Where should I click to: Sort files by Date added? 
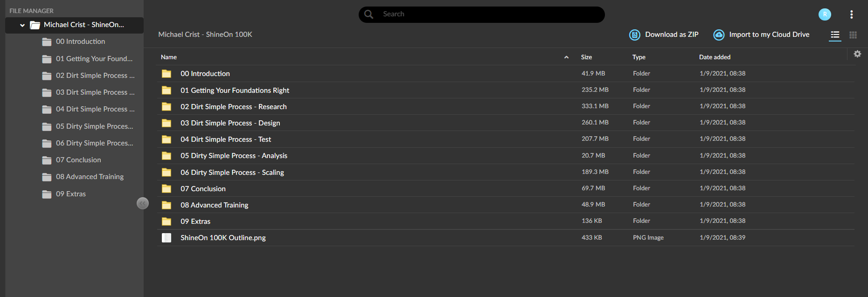click(715, 57)
